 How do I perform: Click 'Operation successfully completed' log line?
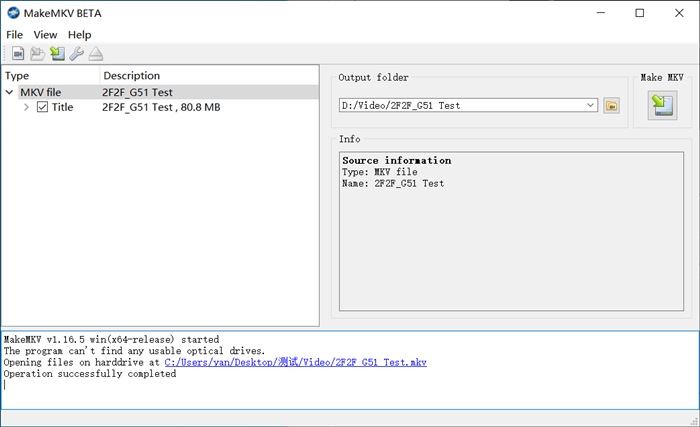90,374
